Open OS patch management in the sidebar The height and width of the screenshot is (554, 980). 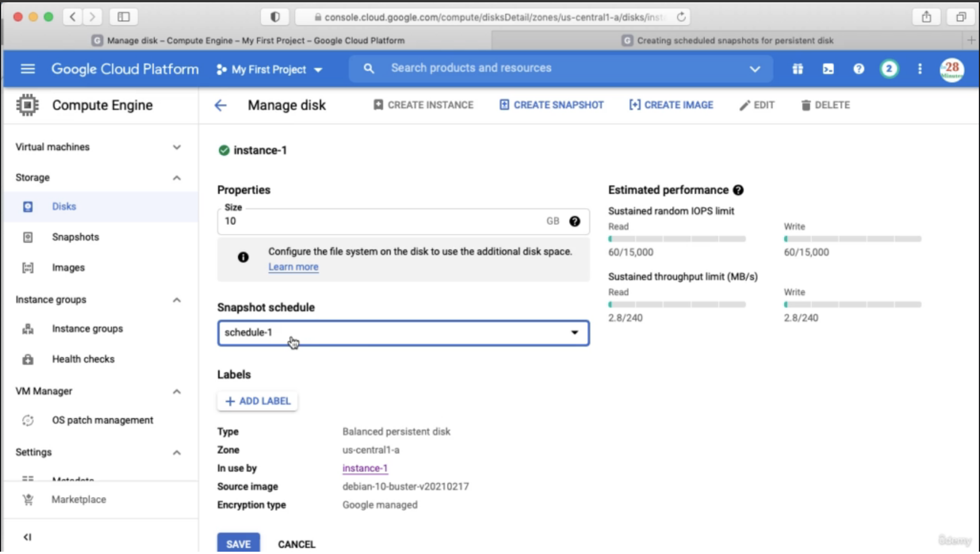pos(100,421)
